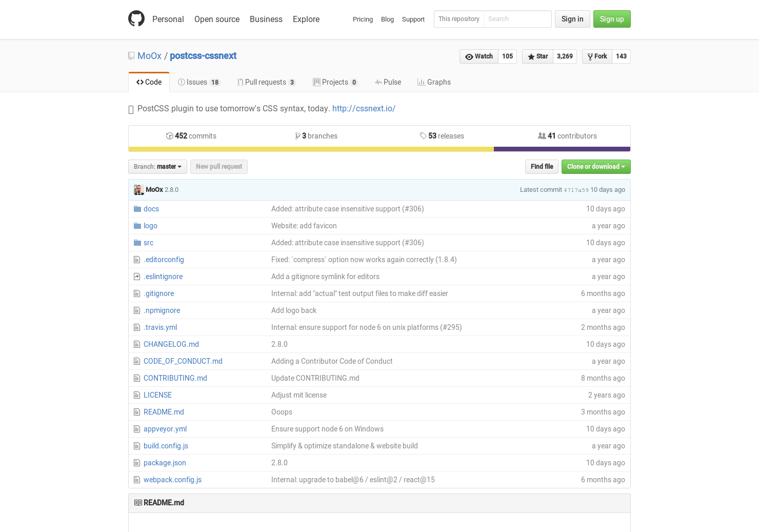Screen dimensions: 759x532
Task: Click the commits history clock icon
Action: click(x=169, y=136)
